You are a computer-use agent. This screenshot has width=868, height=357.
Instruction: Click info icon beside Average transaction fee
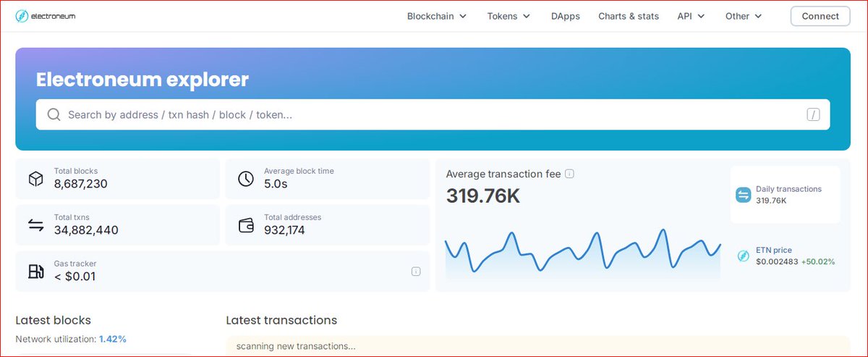(570, 174)
